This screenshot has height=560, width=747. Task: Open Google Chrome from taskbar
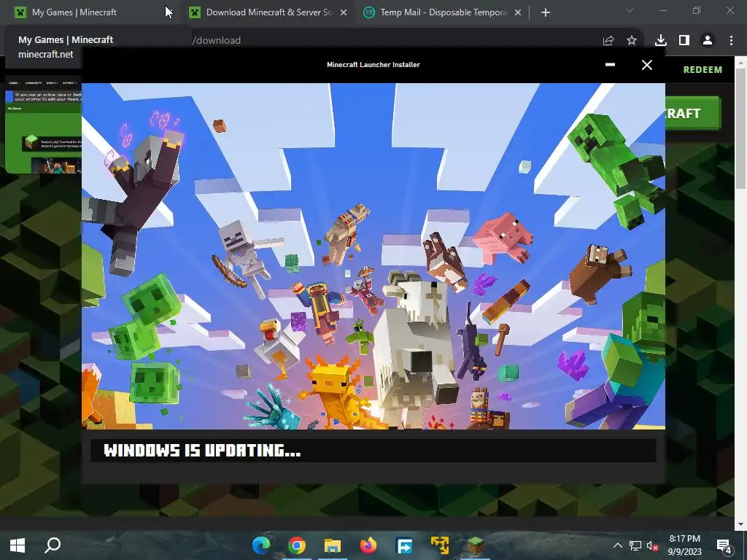[x=297, y=545]
